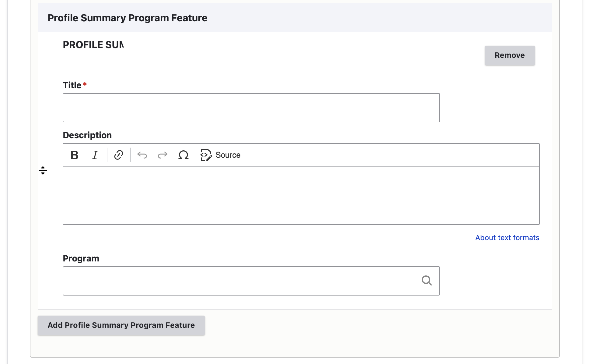The image size is (600, 364).
Task: Click the drag handle to reorder paragraph
Action: tap(43, 170)
